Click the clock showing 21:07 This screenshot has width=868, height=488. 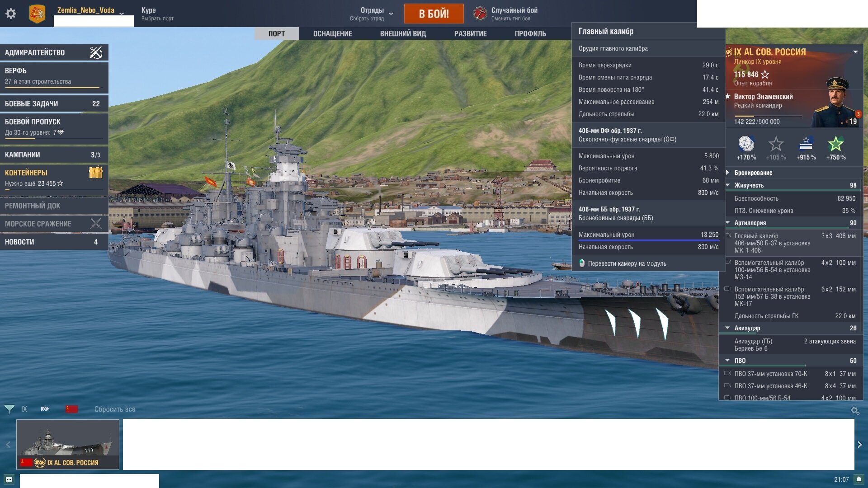[x=841, y=479]
